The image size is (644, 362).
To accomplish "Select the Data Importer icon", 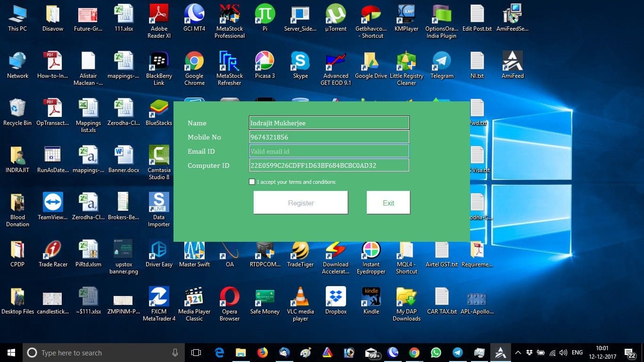I will pos(159,210).
